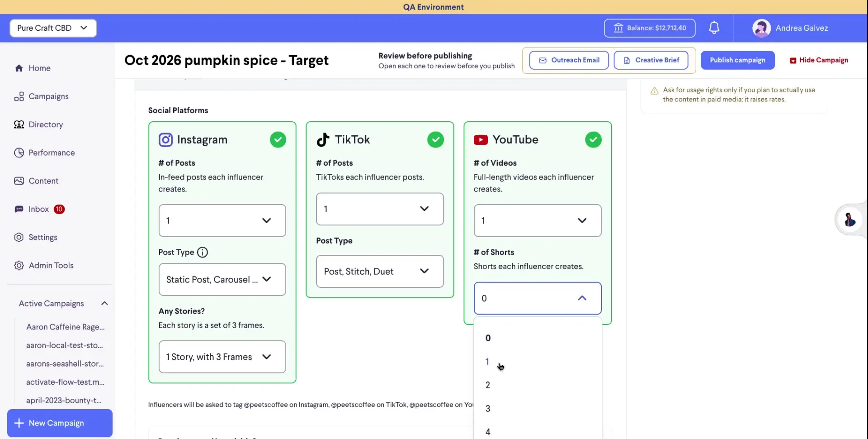Open the Creative Brief review

pyautogui.click(x=651, y=60)
